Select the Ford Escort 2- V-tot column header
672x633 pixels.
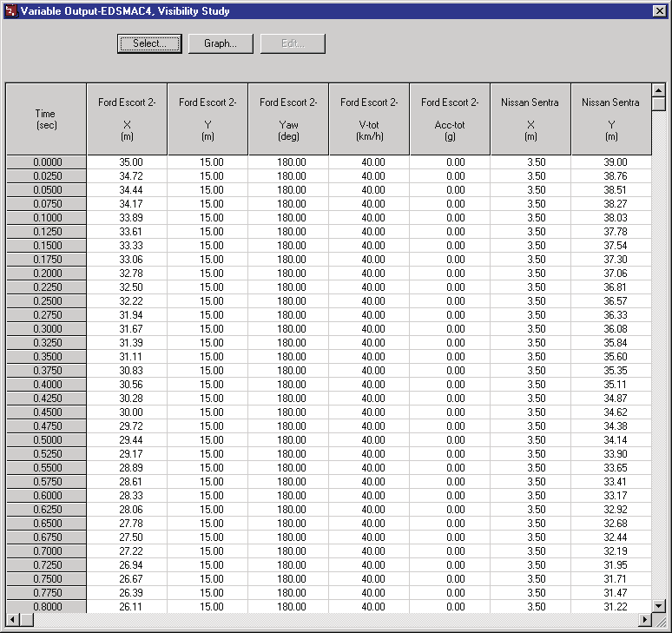(369, 119)
